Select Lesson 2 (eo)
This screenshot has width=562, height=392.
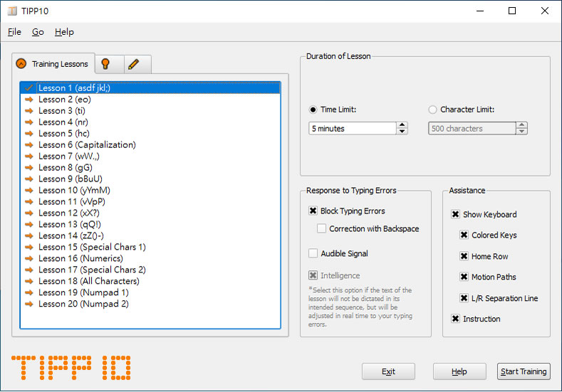tap(150, 99)
